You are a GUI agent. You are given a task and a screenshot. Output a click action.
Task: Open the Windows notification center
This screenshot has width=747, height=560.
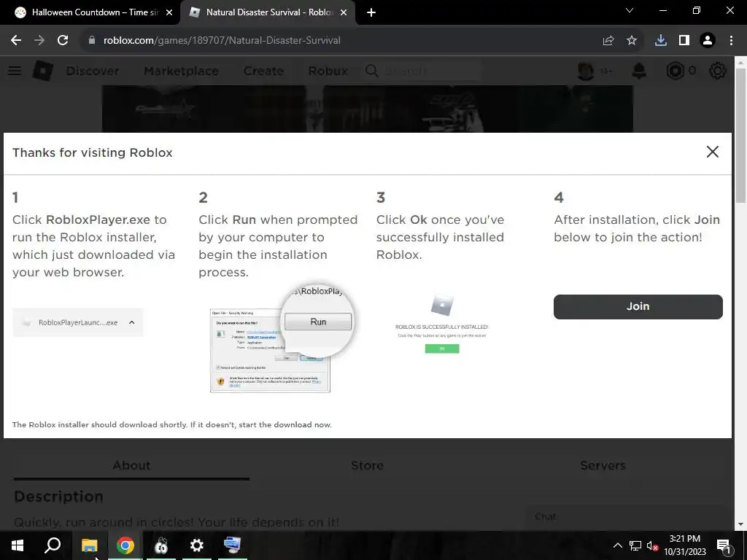pyautogui.click(x=724, y=545)
